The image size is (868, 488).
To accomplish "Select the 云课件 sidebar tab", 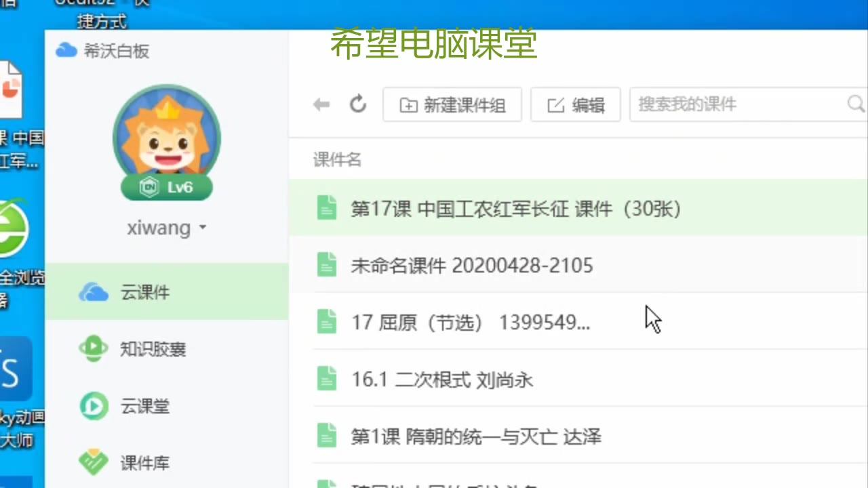I will coord(167,292).
